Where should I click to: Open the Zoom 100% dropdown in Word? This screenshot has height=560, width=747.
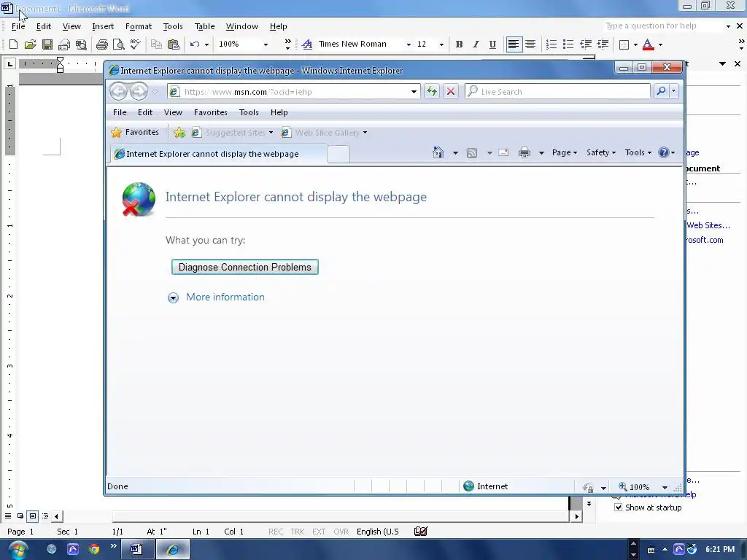266,44
